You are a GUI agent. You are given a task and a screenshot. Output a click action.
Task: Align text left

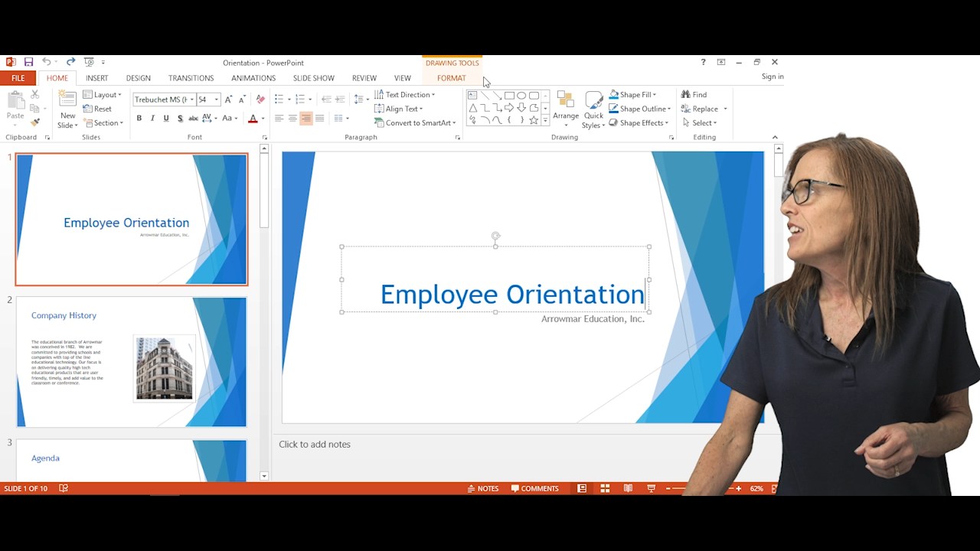pos(279,118)
